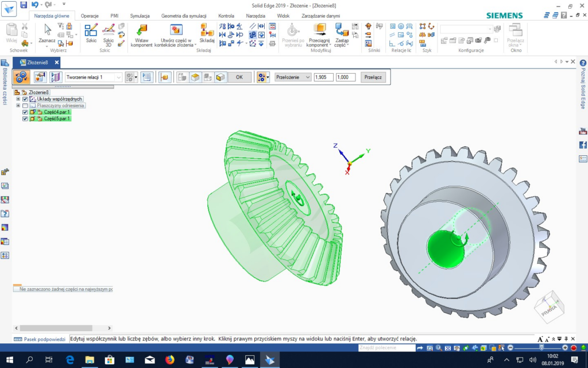Click the Save floppy disk icon
The width and height of the screenshot is (588, 368).
coord(24,5)
